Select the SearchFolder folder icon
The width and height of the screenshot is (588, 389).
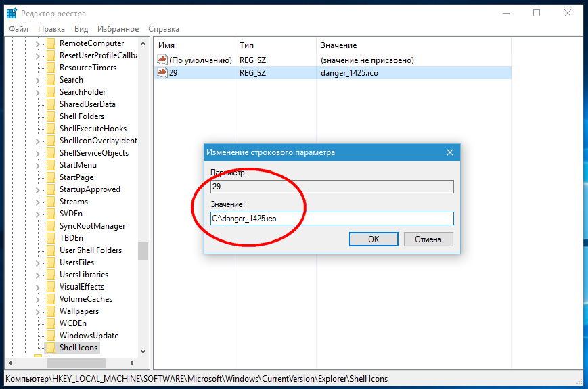click(51, 92)
